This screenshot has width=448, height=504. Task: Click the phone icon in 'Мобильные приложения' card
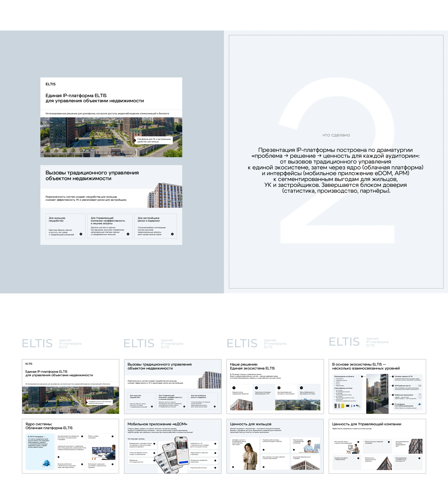[x=420, y=396]
